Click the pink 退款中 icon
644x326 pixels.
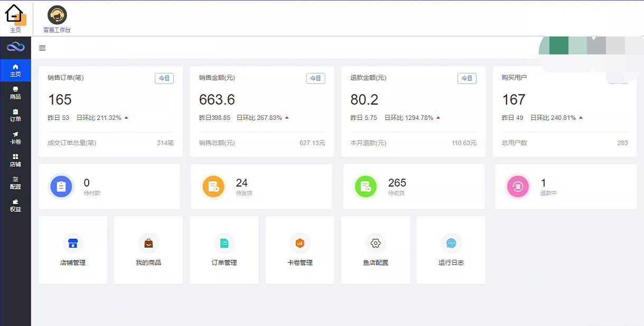518,187
